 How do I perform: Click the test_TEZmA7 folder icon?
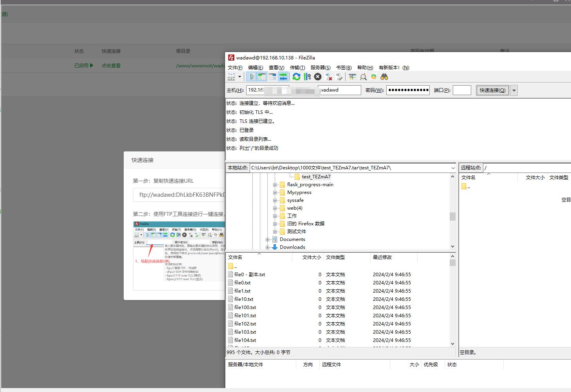(x=297, y=176)
